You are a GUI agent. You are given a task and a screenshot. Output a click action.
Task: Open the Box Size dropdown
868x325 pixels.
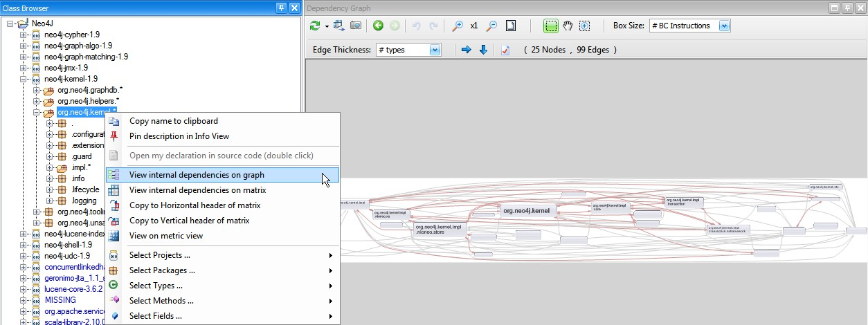724,26
